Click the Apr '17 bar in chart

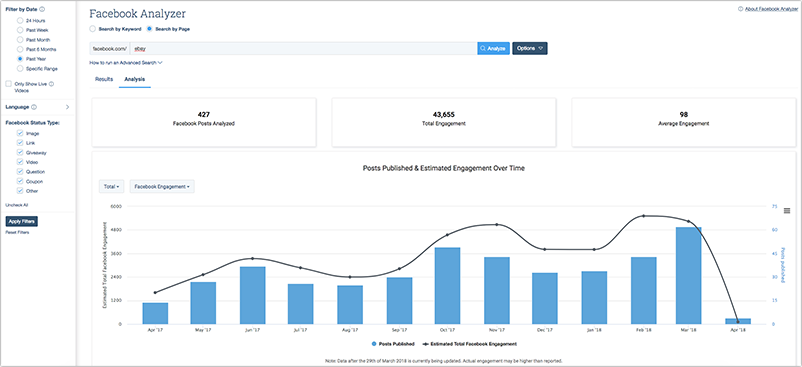pos(155,313)
